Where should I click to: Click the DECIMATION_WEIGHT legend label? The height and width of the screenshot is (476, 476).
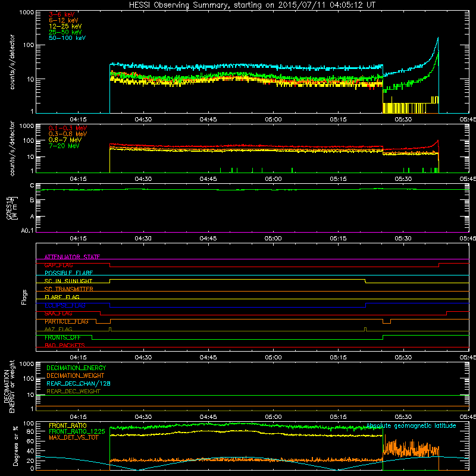(x=76, y=375)
